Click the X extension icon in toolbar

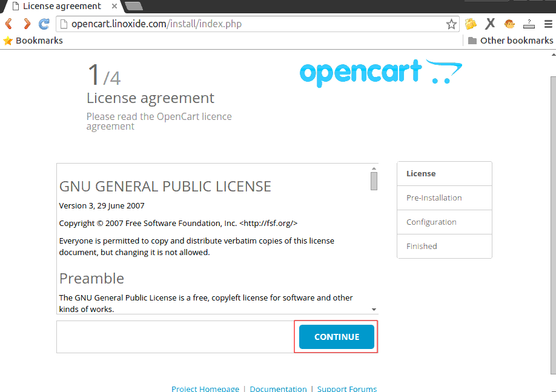click(490, 24)
